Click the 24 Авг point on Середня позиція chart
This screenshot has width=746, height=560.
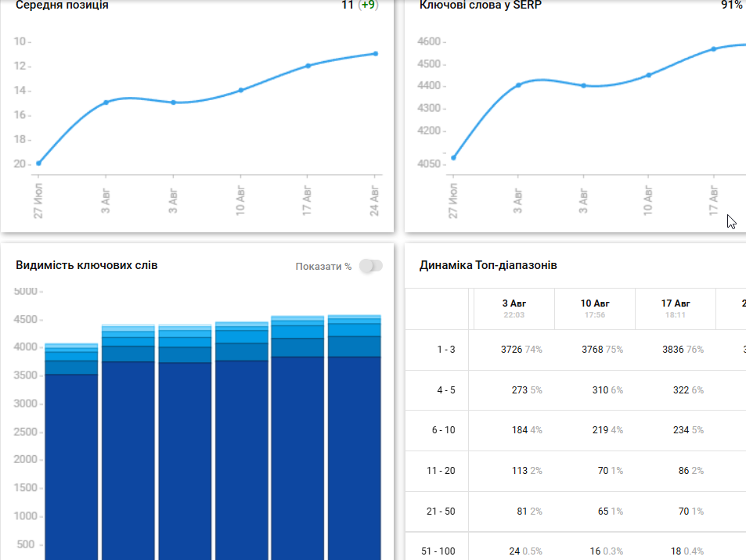point(376,54)
